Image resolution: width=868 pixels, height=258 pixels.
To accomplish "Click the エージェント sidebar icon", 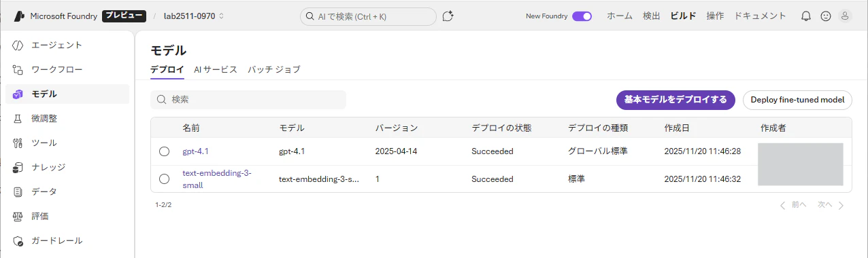I will tap(18, 45).
